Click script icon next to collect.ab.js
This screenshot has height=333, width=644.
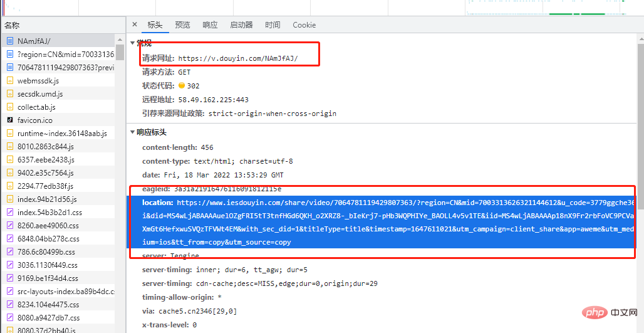(x=10, y=107)
